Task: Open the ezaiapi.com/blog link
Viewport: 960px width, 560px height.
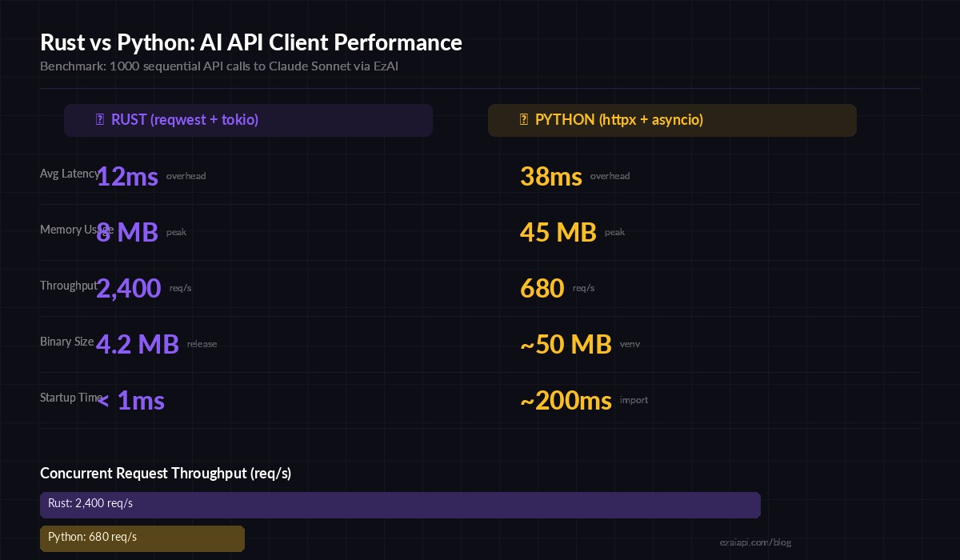Action: pyautogui.click(x=754, y=542)
